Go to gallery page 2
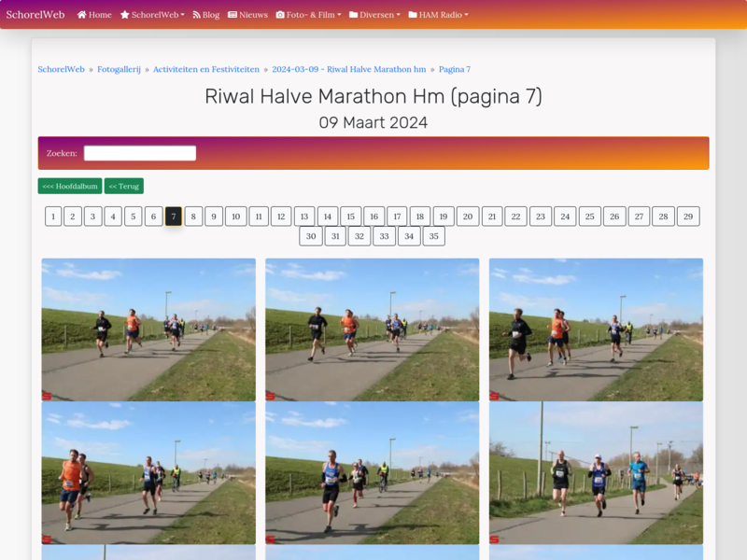 [73, 217]
